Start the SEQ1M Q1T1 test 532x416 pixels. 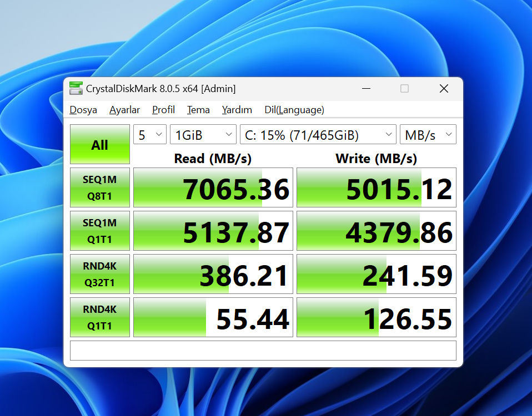(100, 231)
